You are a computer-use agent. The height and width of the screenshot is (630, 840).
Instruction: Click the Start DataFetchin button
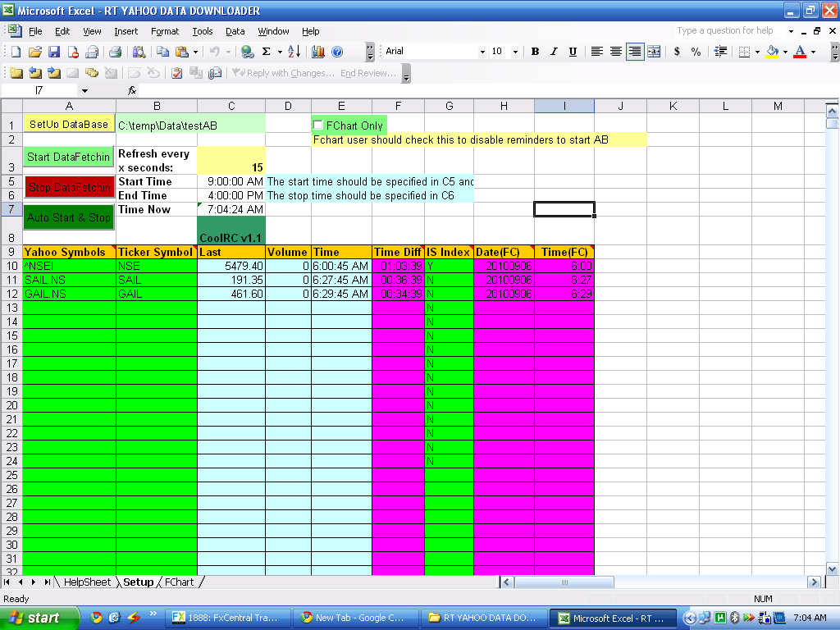pos(69,157)
